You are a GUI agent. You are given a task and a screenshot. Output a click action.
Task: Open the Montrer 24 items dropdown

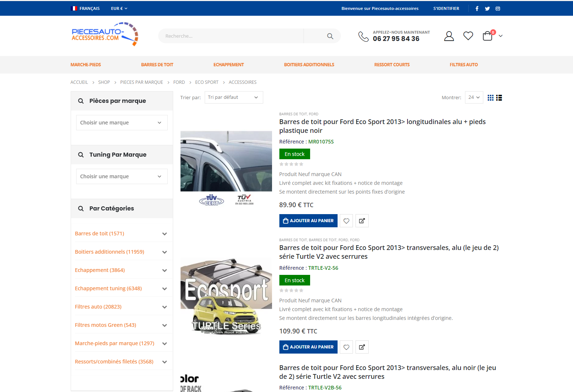tap(474, 97)
